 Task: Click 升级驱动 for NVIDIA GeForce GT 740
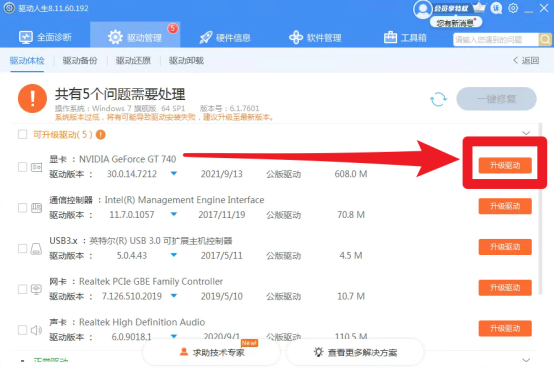(505, 165)
